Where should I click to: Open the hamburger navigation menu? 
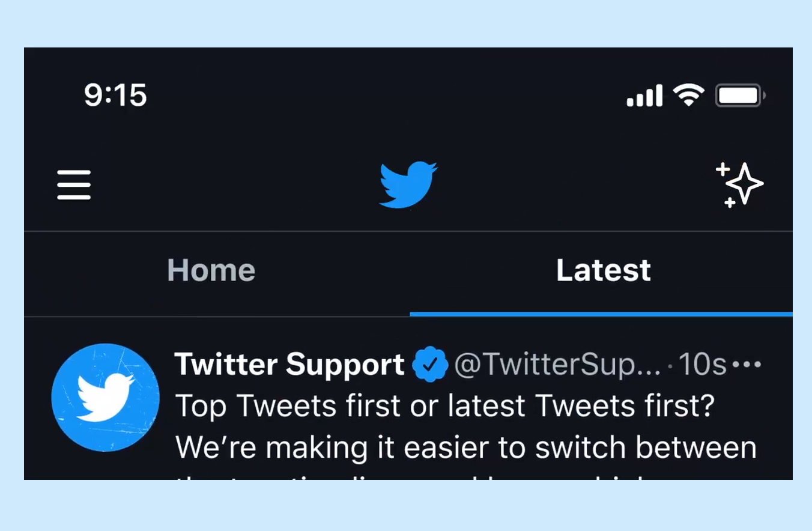click(x=74, y=184)
